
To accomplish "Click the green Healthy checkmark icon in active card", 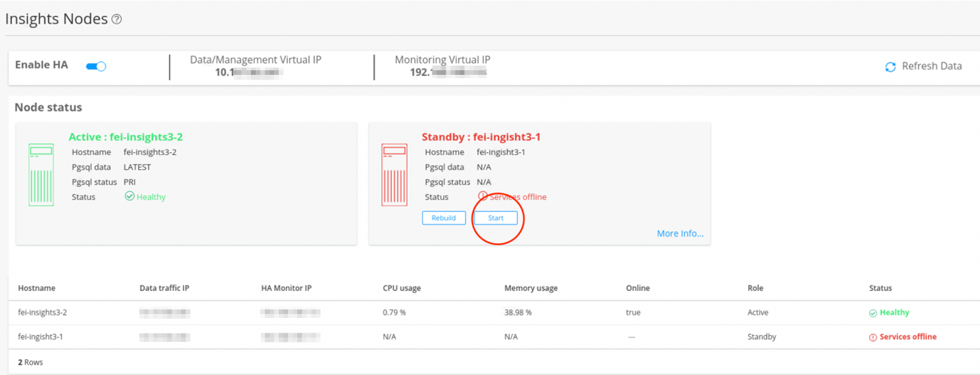I will (x=130, y=197).
